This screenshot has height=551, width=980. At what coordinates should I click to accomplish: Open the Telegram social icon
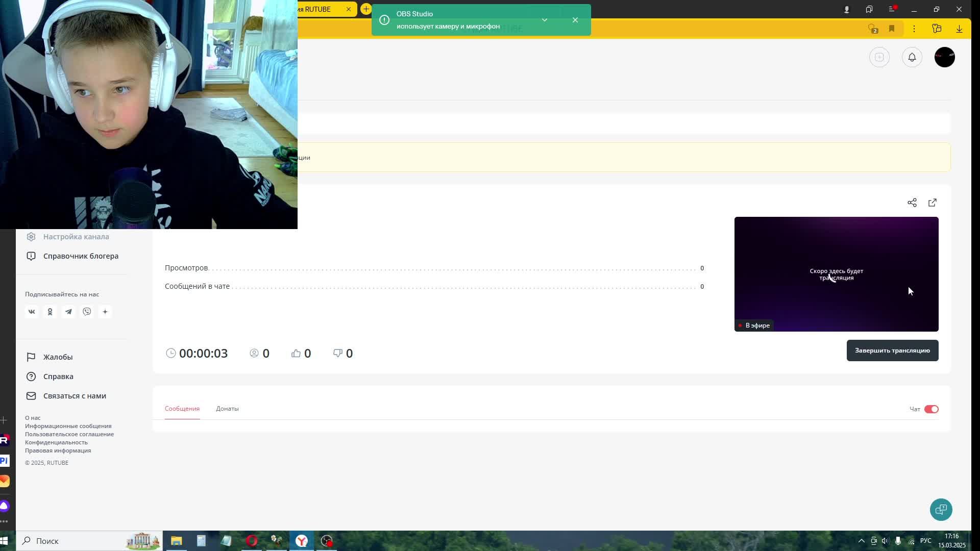click(x=68, y=312)
